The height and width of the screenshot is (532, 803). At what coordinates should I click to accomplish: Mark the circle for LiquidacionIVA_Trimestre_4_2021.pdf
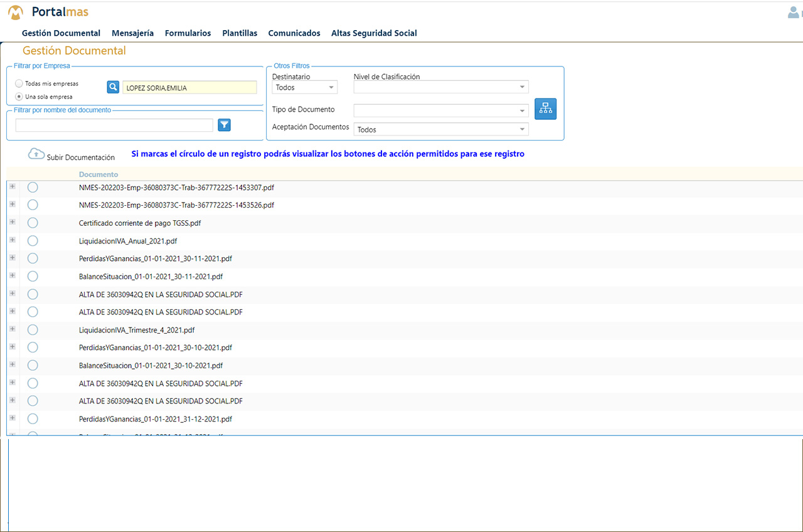[x=33, y=329]
